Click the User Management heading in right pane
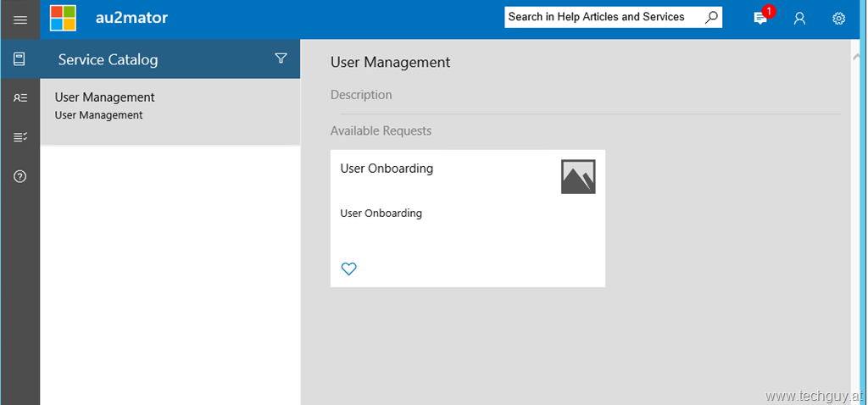868x405 pixels. pyautogui.click(x=390, y=63)
